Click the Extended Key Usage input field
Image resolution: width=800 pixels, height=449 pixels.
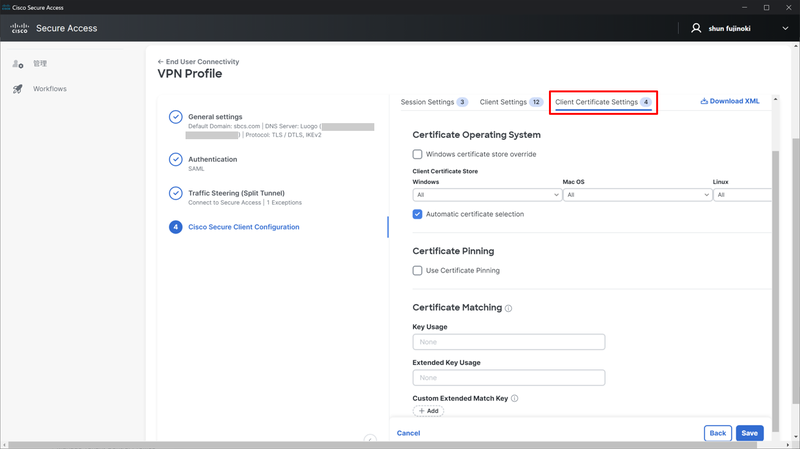pyautogui.click(x=509, y=378)
